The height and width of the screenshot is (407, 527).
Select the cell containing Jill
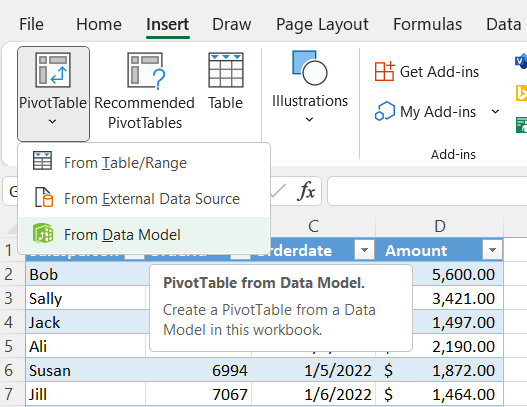86,394
